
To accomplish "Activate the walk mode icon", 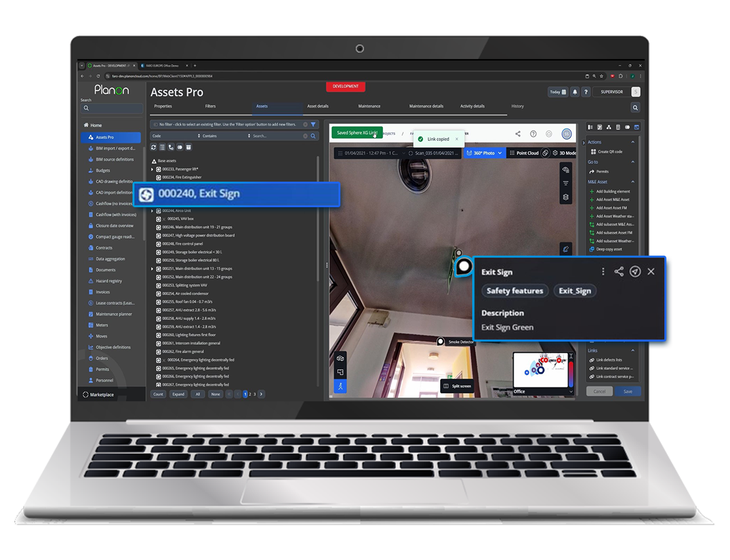I will [x=340, y=386].
